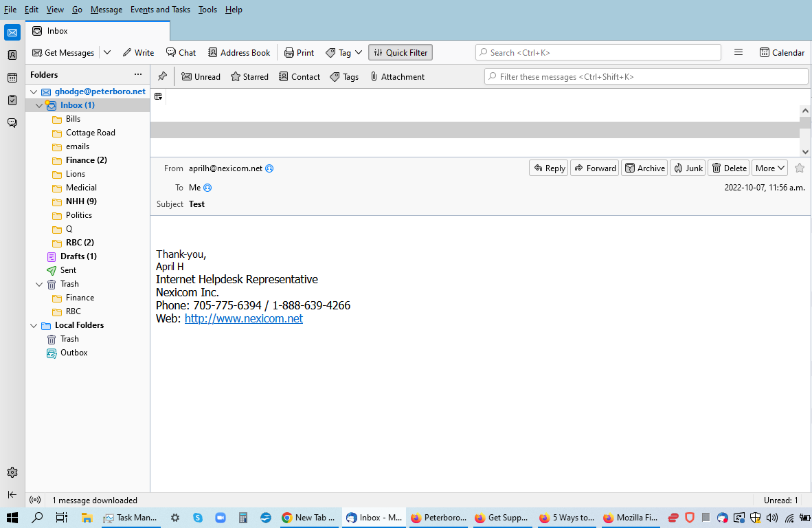
Task: Click contact icon beside Me recipient
Action: (207, 188)
